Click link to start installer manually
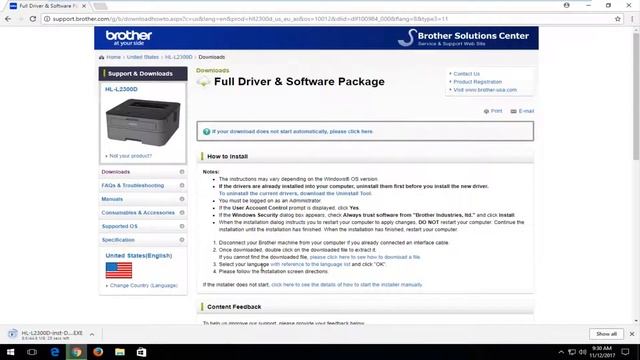The height and width of the screenshot is (360, 640). (347, 284)
